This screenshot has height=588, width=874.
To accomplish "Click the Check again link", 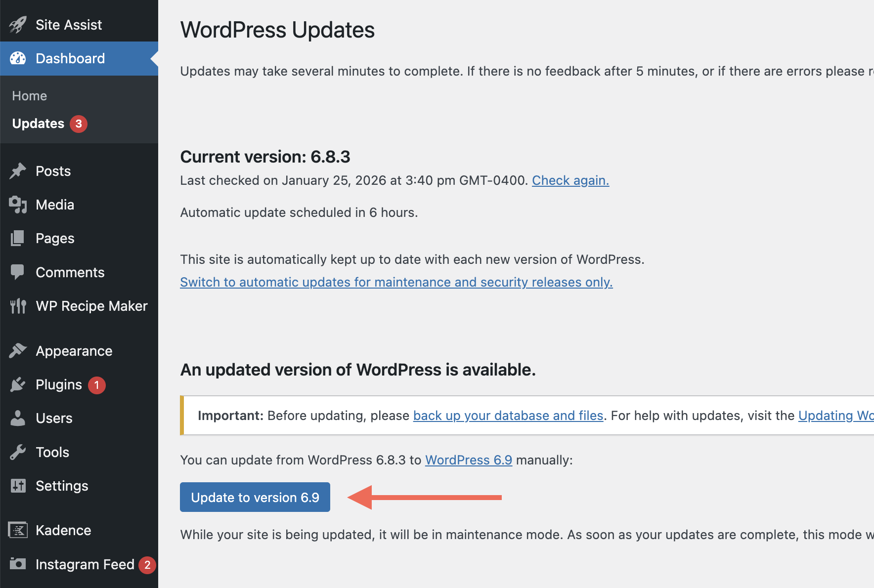I will point(570,180).
